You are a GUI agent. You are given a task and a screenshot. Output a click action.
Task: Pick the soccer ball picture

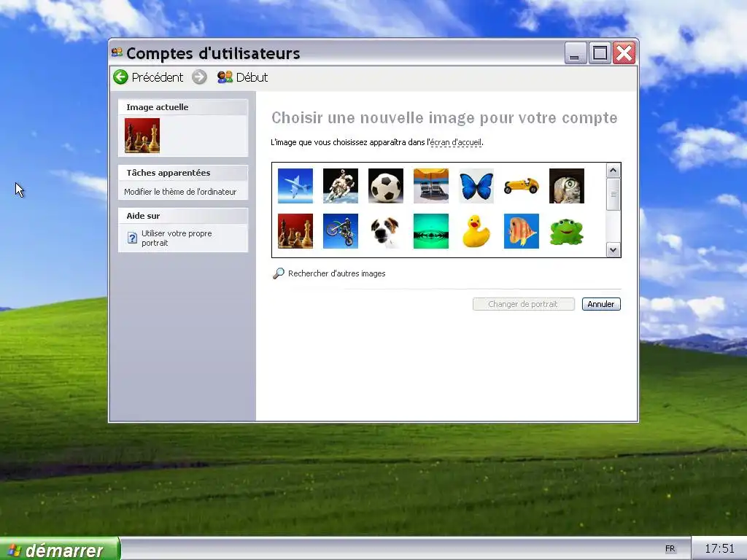pyautogui.click(x=386, y=186)
